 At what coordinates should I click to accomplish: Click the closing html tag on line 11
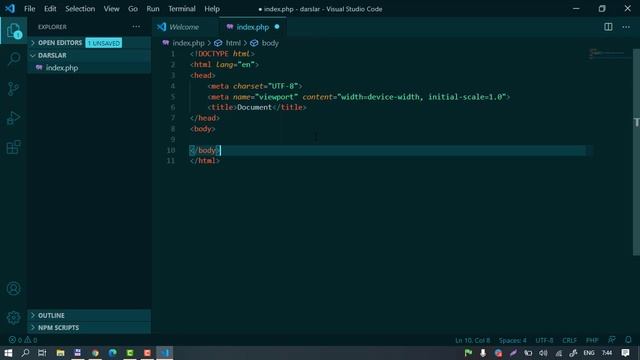[204, 161]
